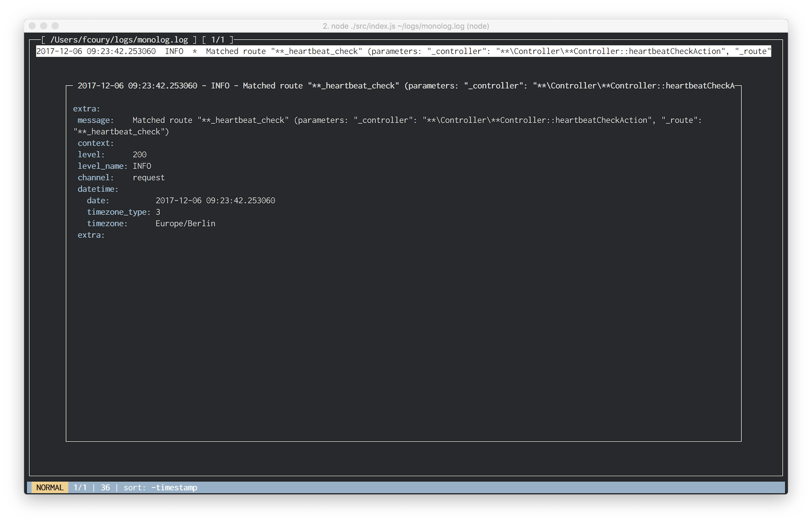This screenshot has height=523, width=812.
Task: Select the level value 200
Action: (x=139, y=154)
